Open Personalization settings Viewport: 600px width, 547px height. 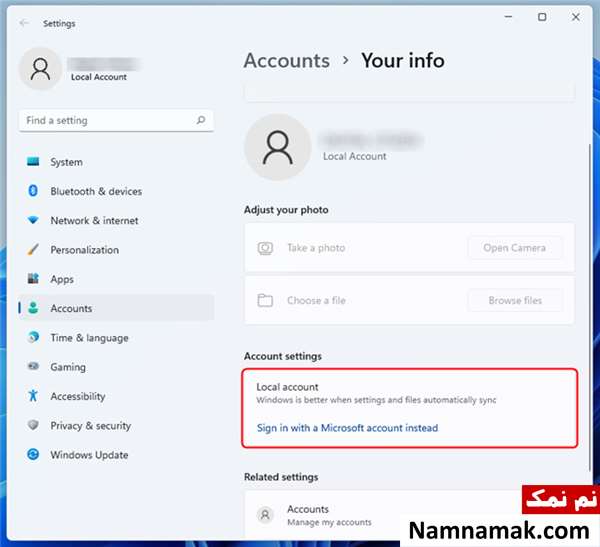(x=116, y=250)
